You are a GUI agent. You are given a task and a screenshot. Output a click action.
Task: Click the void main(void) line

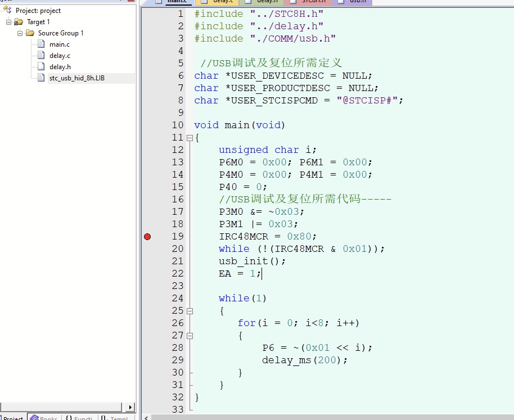[x=240, y=125]
